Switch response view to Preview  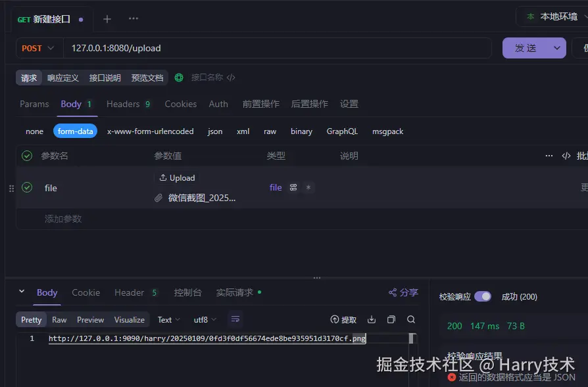(90, 319)
